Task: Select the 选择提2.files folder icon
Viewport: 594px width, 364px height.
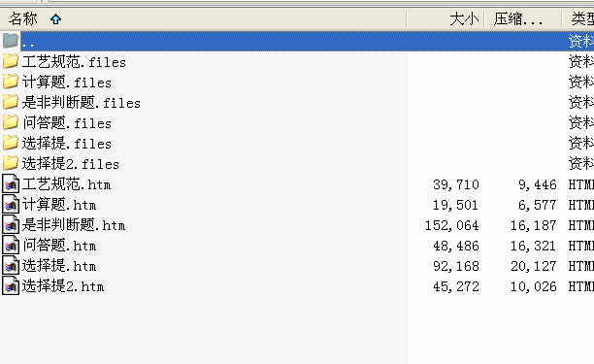Action: [11, 163]
